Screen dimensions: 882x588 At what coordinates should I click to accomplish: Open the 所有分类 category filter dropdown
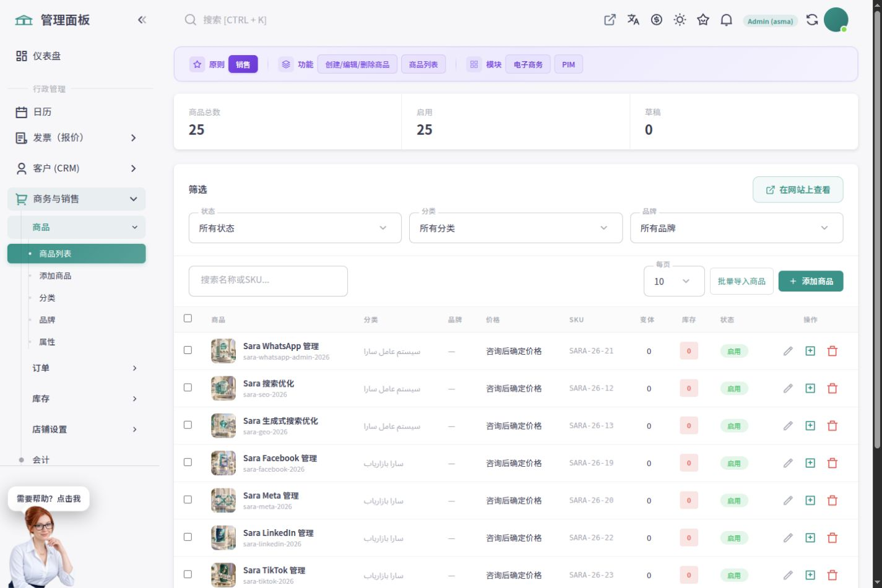(516, 228)
